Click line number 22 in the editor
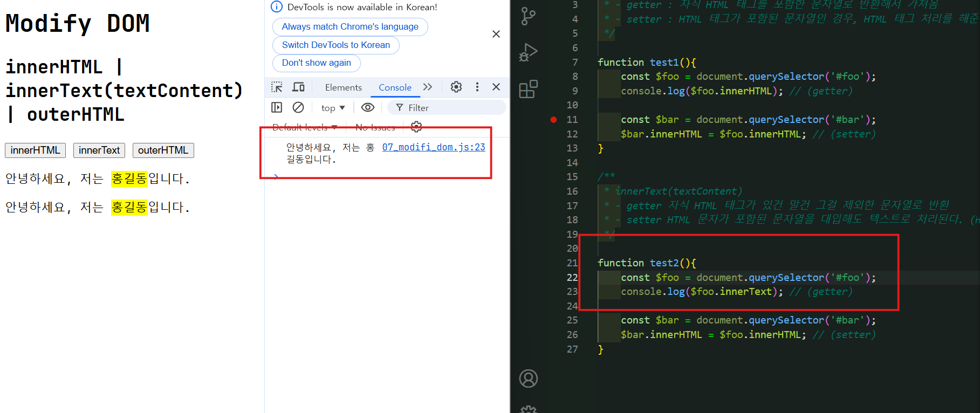980x413 pixels. pyautogui.click(x=572, y=278)
